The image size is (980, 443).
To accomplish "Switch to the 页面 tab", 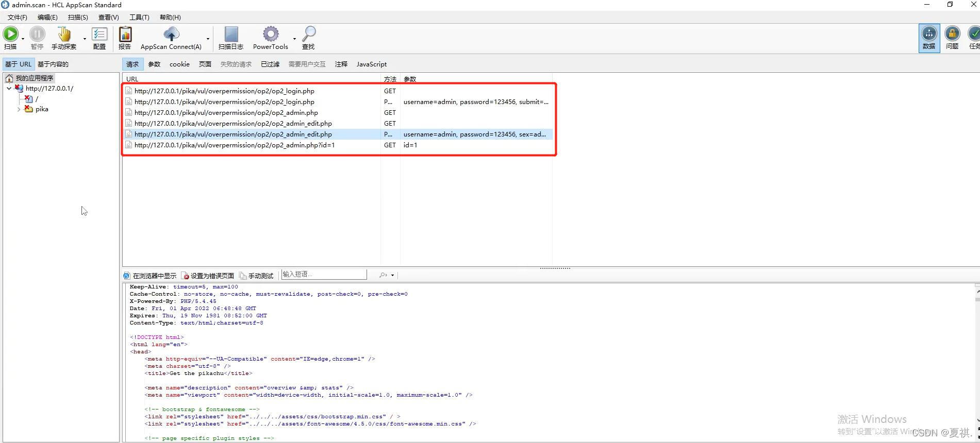I will coord(205,64).
